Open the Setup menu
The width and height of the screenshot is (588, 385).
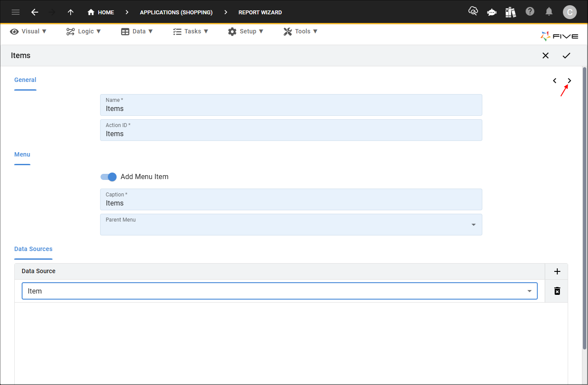245,31
